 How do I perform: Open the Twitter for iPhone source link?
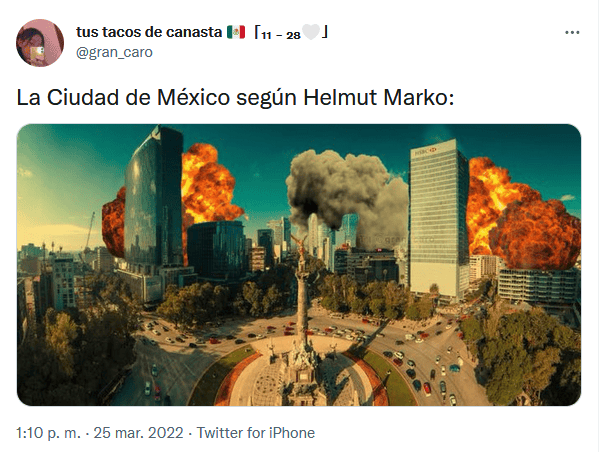[256, 433]
